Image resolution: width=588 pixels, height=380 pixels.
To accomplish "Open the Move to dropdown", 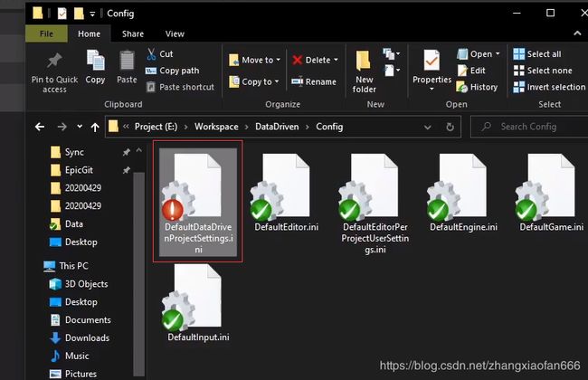I will (x=254, y=60).
